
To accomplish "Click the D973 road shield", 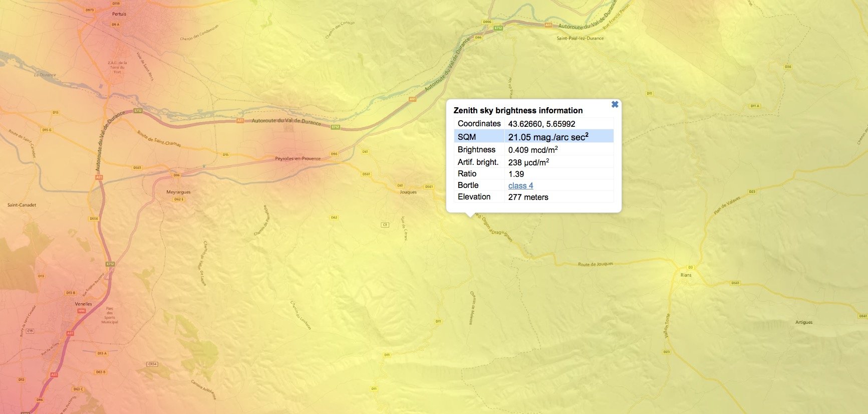I will (x=90, y=10).
